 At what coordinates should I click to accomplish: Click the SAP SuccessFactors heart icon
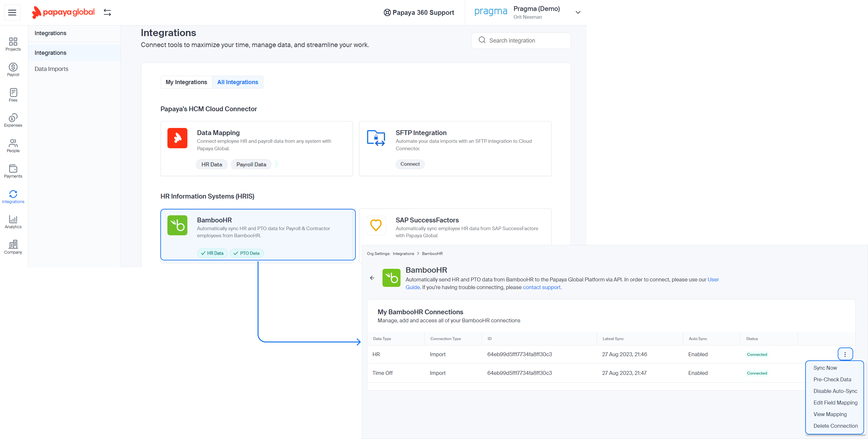tap(376, 225)
